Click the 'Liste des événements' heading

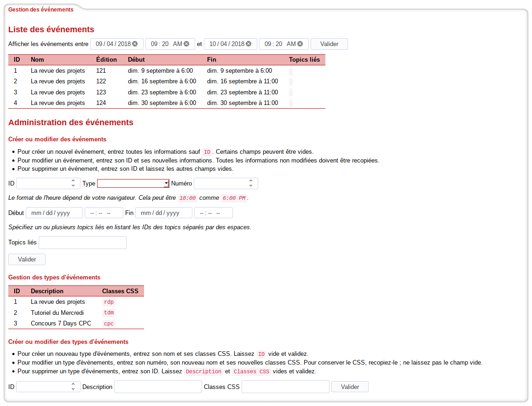pos(51,29)
